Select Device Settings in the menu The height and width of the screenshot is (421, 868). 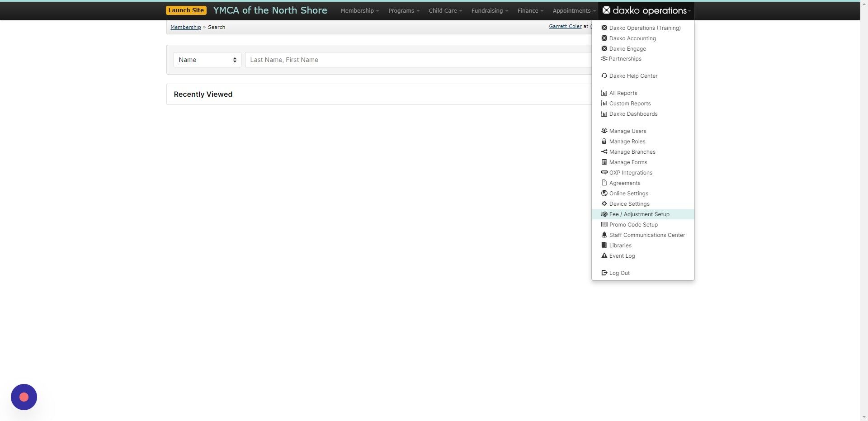pos(643,203)
